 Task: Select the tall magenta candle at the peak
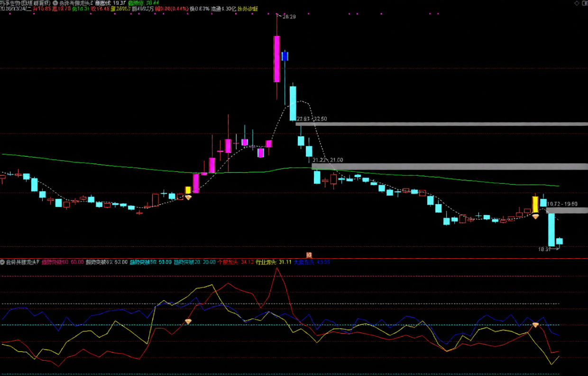point(276,58)
